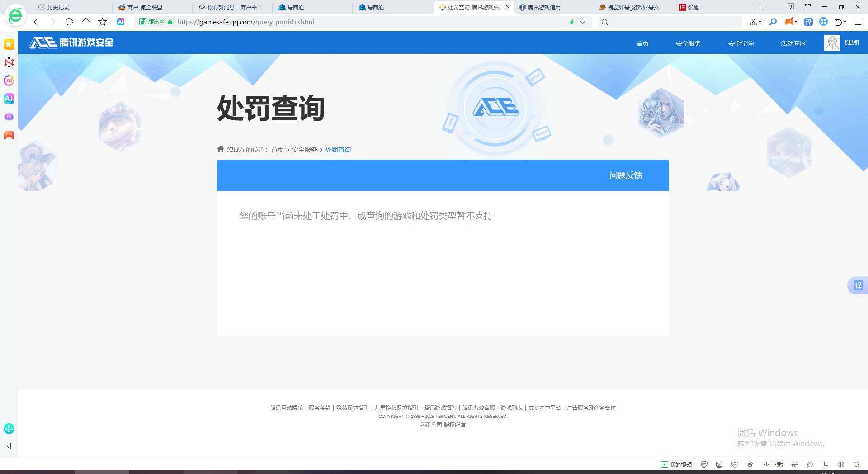Open the 活动专区 nav menu item
Image resolution: width=868 pixels, height=474 pixels.
(793, 43)
